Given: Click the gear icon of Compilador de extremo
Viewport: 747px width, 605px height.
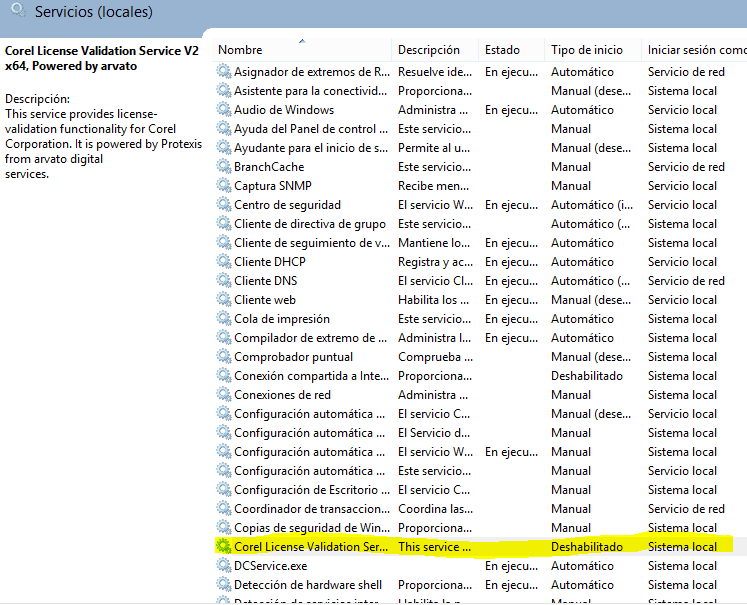Looking at the screenshot, I should click(223, 338).
